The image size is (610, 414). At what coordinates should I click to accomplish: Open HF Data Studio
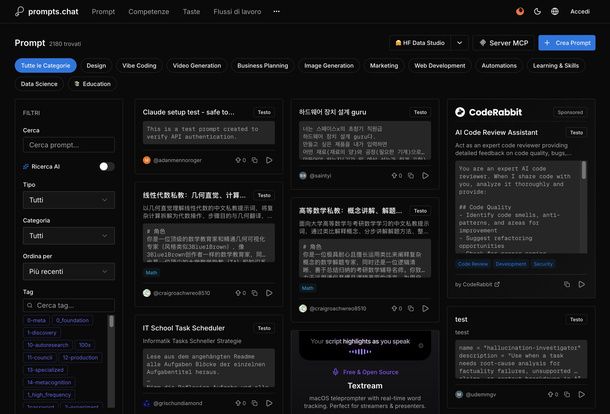click(420, 43)
